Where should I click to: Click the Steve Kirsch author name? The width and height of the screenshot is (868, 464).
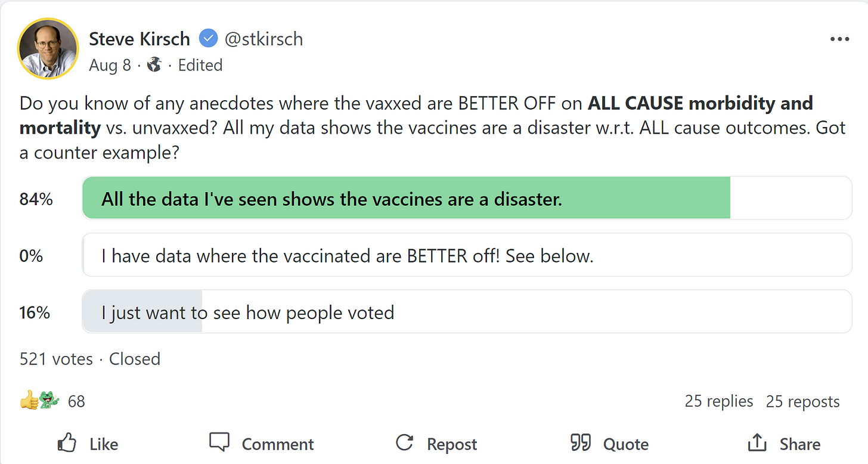tap(139, 39)
